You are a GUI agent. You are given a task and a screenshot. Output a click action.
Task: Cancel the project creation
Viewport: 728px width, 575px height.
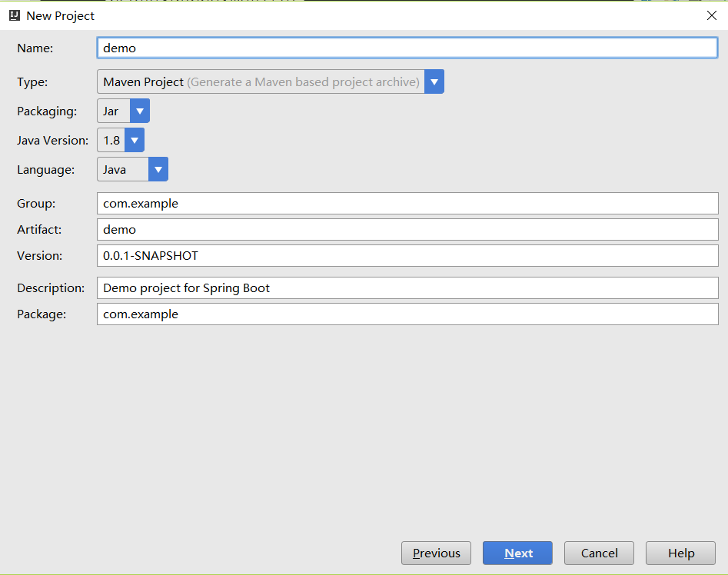(599, 553)
